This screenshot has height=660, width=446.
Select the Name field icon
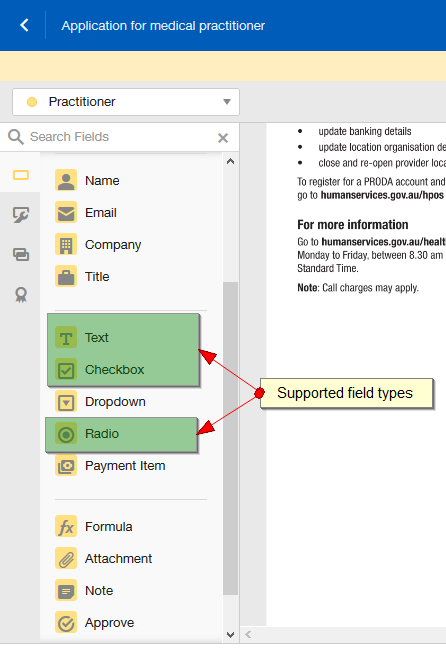[66, 181]
